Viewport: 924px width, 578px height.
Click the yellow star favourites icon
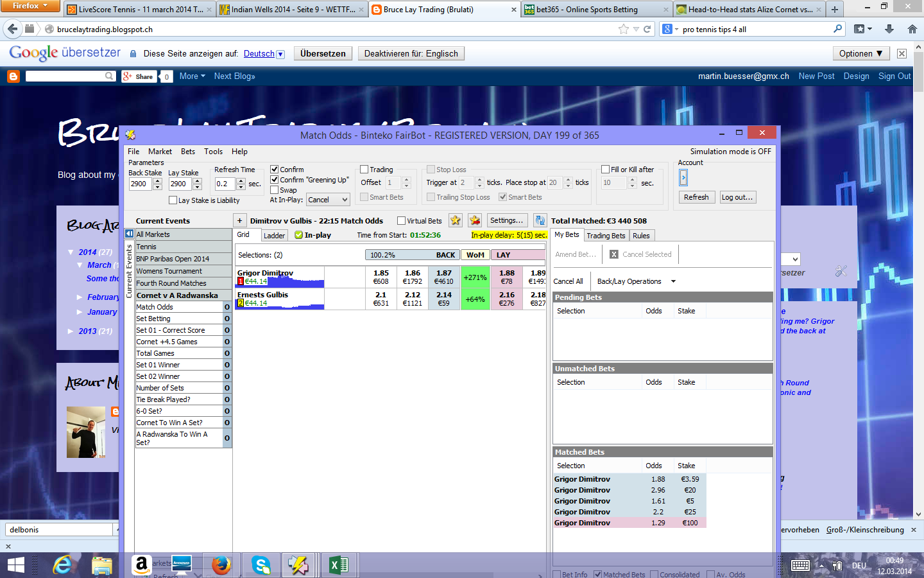pyautogui.click(x=456, y=220)
